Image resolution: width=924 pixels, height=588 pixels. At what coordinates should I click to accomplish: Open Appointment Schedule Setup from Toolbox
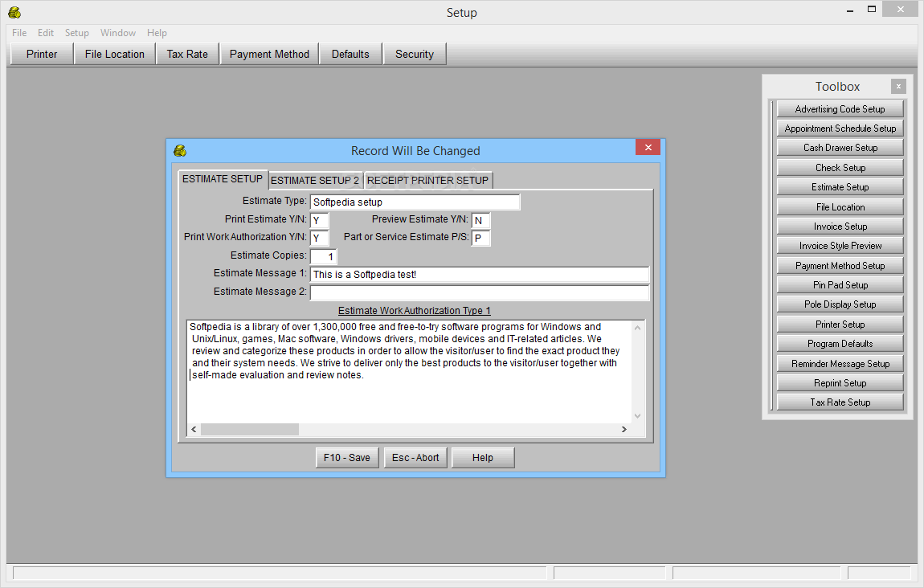[840, 129]
